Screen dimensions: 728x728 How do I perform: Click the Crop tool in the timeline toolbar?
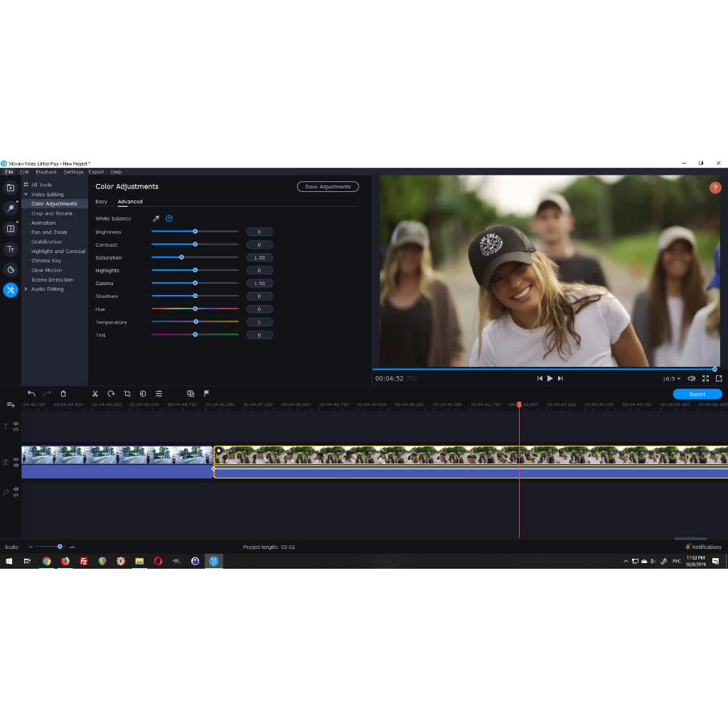(x=127, y=394)
